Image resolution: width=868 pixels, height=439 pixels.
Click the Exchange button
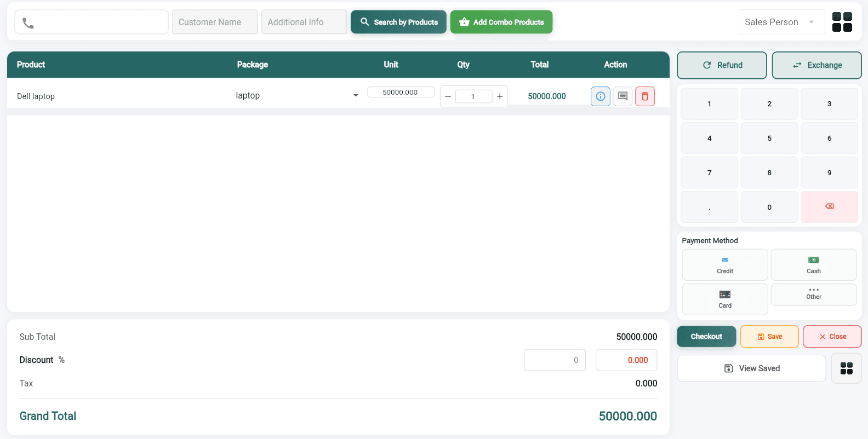coord(816,65)
